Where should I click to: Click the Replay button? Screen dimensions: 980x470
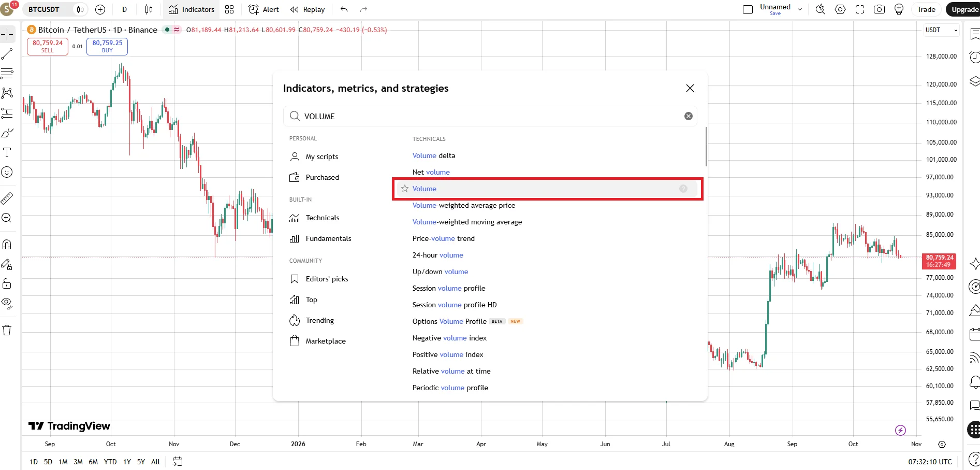pos(308,9)
